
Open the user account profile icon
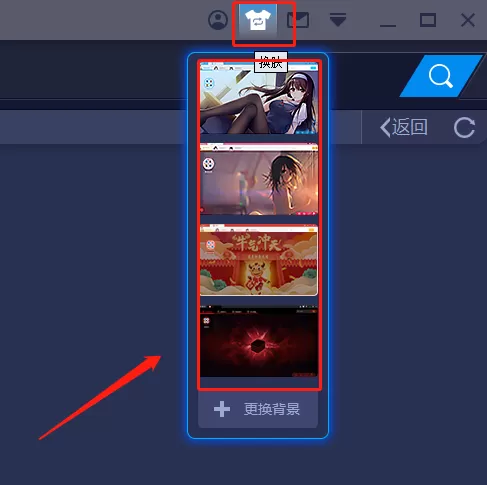(x=218, y=20)
